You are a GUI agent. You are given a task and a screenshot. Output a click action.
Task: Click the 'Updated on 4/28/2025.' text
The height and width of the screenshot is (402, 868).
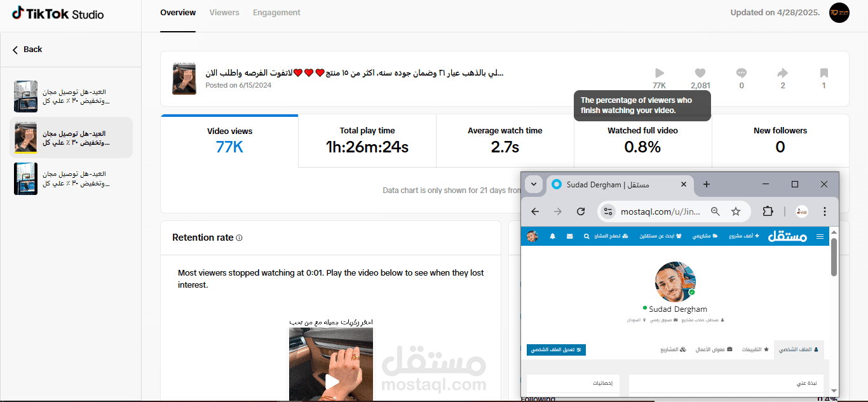pyautogui.click(x=775, y=13)
